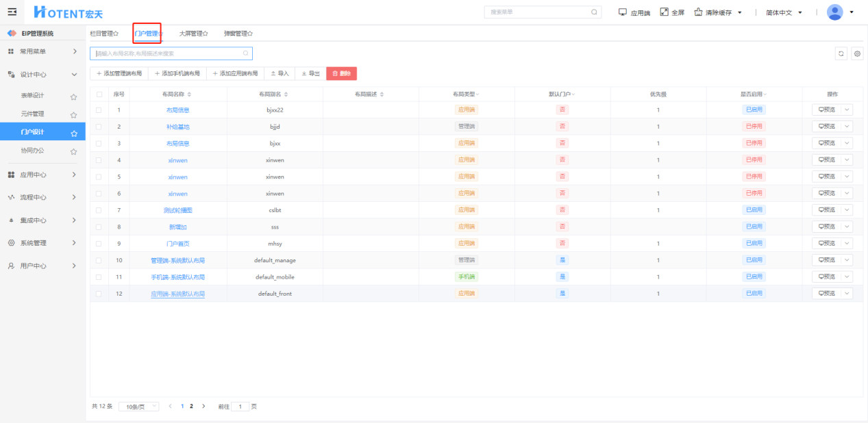The height and width of the screenshot is (423, 868).
Task: Click the search magnifier icon in layout search
Action: click(x=245, y=53)
